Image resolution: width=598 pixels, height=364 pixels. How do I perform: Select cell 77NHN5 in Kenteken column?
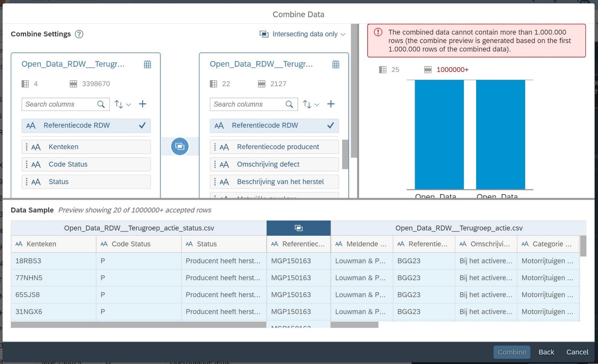tap(53, 278)
